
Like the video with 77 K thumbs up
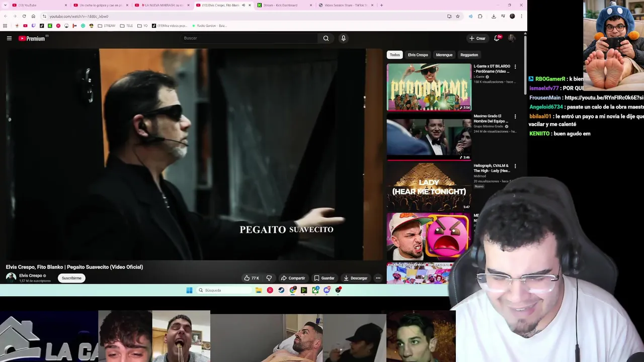click(x=252, y=278)
